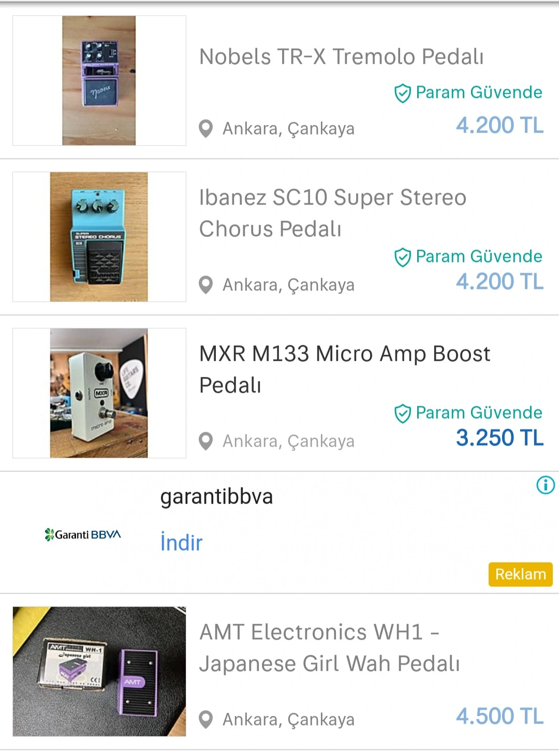Open Ibanez SC10 Super Stereo Chorus listing
The width and height of the screenshot is (559, 756).
click(x=332, y=213)
